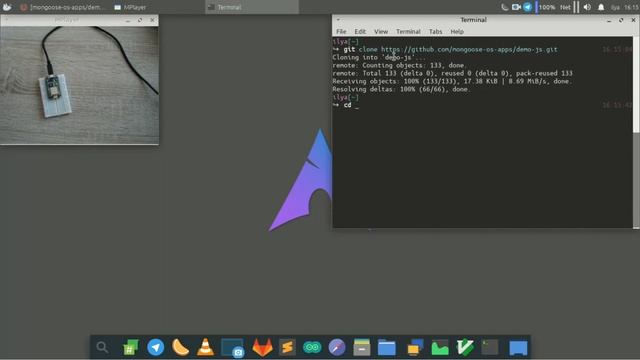The height and width of the screenshot is (360, 640).
Task: Maximize the MPlayer window
Action: point(140,20)
